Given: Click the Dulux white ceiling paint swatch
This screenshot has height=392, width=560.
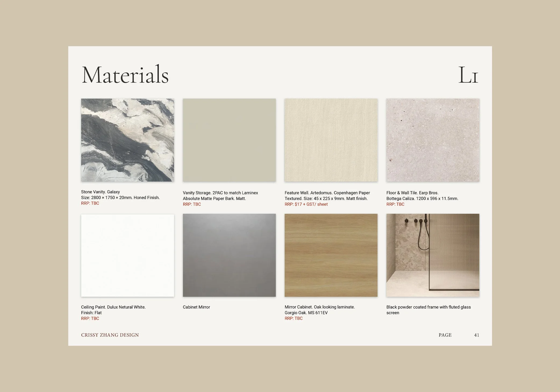Looking at the screenshot, I should (x=127, y=255).
